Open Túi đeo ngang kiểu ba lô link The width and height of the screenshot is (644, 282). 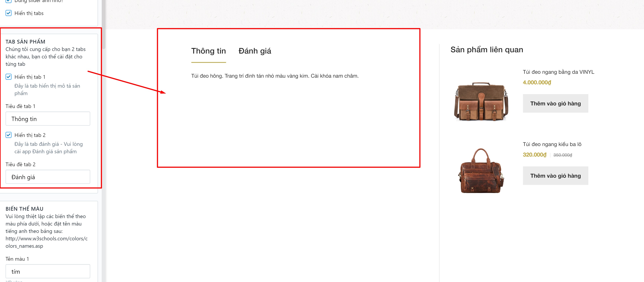pos(552,144)
